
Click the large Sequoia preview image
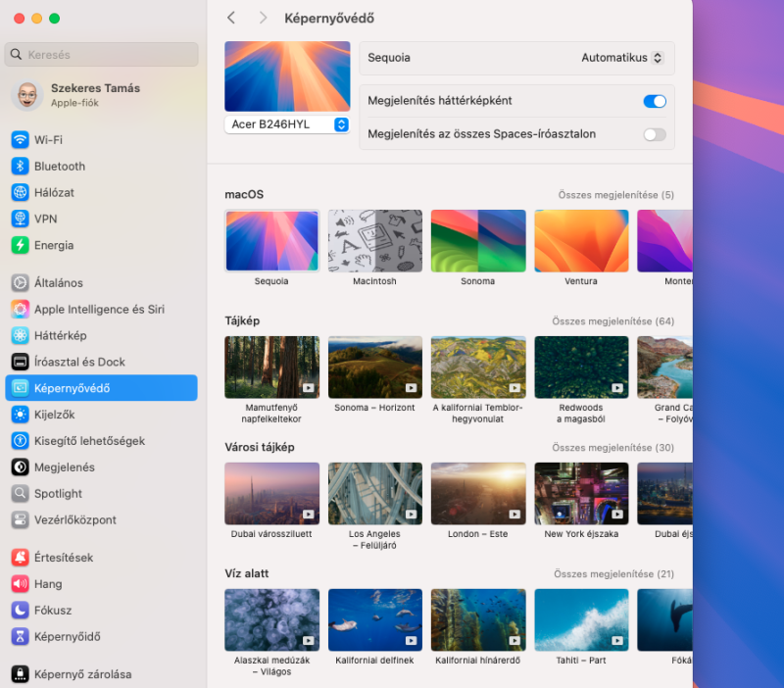pyautogui.click(x=287, y=76)
